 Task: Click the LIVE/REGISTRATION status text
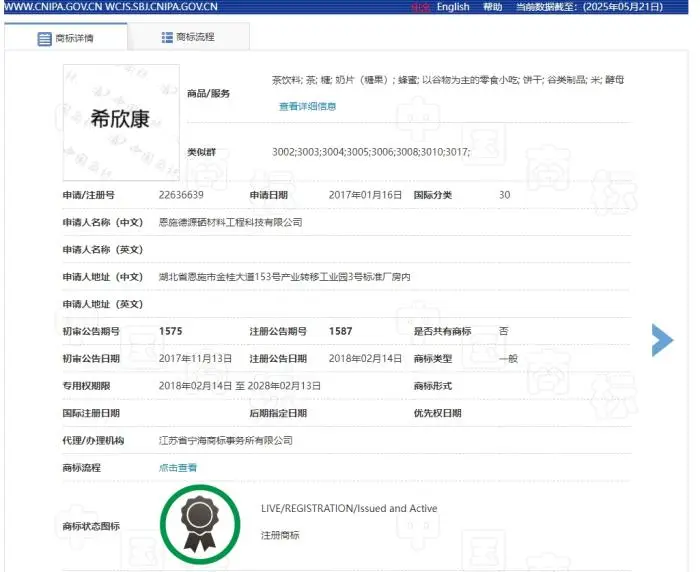[349, 508]
